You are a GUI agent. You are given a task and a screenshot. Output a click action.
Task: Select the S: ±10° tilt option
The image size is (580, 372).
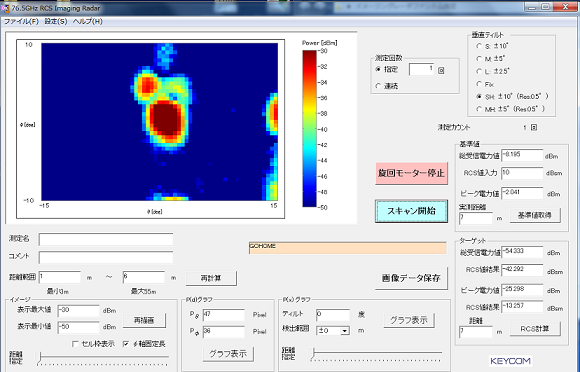point(479,46)
